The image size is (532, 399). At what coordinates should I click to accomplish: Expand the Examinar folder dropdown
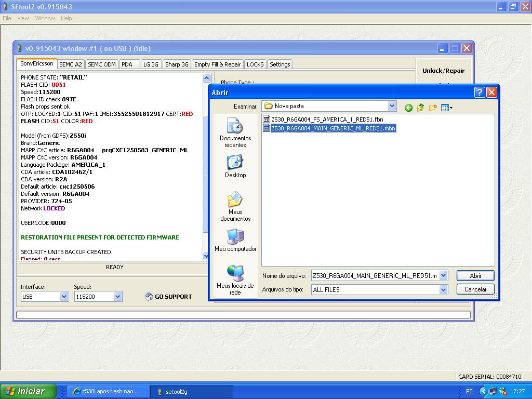pos(392,106)
